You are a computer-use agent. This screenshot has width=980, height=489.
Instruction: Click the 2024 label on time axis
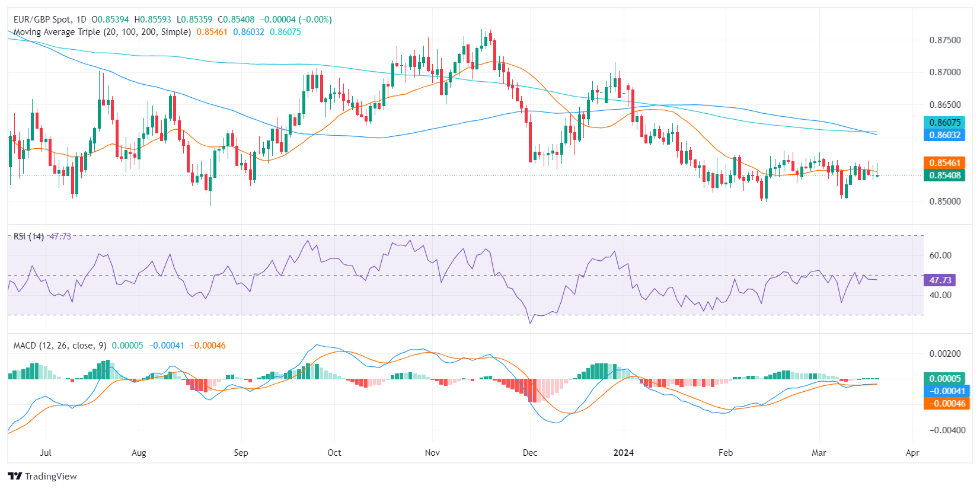623,453
